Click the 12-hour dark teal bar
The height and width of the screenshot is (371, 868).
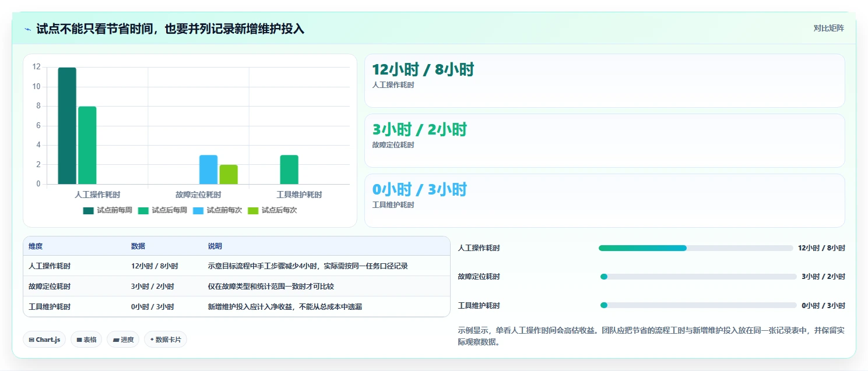point(67,126)
